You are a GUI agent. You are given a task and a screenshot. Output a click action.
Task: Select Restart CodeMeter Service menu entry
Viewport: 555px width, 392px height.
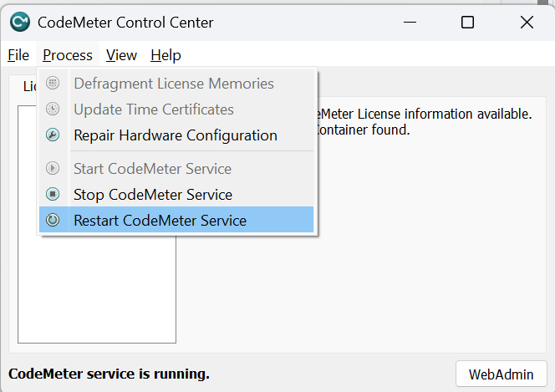click(x=160, y=221)
